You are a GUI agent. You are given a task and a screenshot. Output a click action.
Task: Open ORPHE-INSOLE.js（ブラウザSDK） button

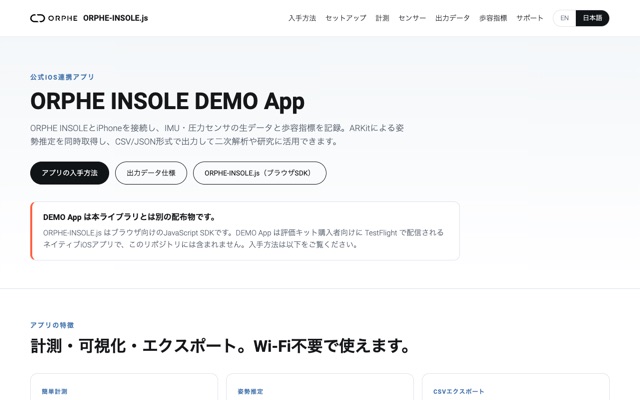tap(260, 173)
